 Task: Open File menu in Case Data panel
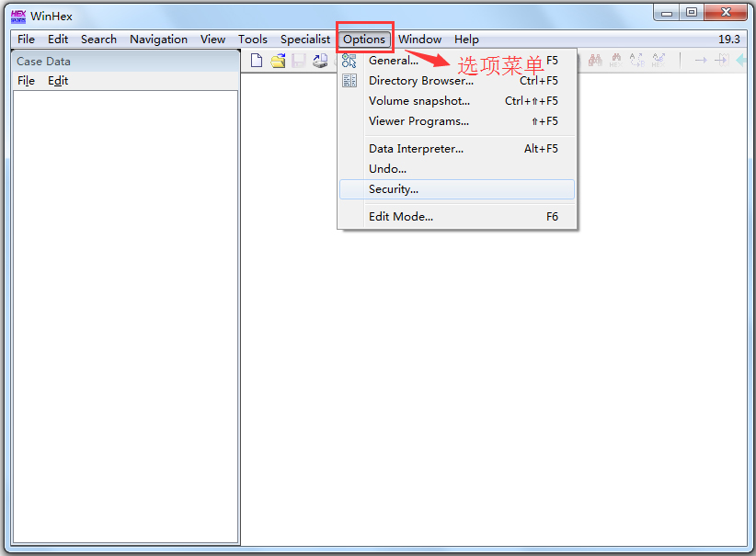click(26, 81)
